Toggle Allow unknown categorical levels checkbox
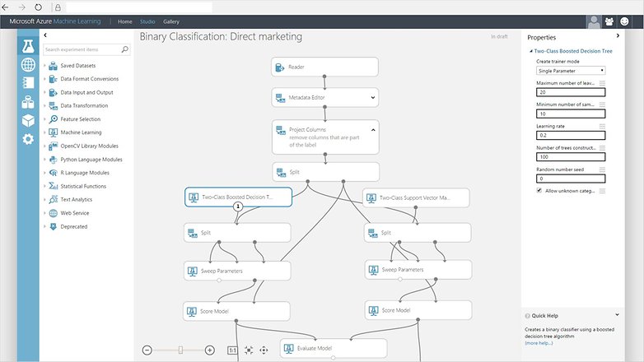644x362 pixels. (x=539, y=190)
